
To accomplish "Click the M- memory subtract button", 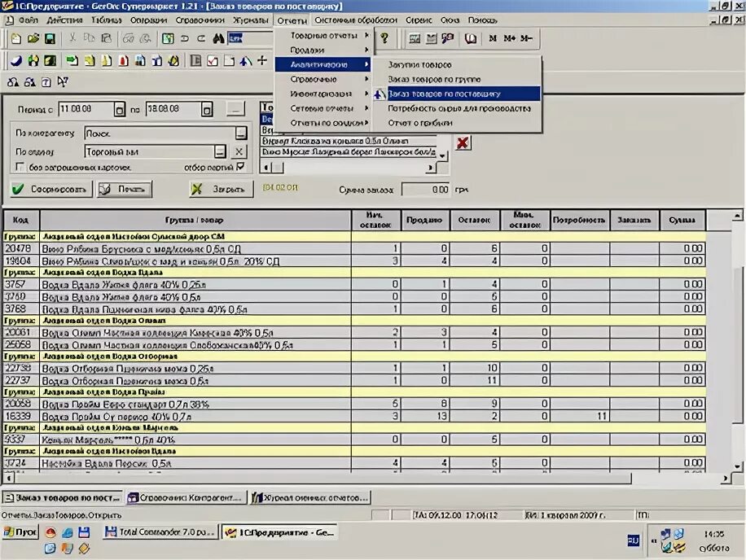I will (526, 38).
